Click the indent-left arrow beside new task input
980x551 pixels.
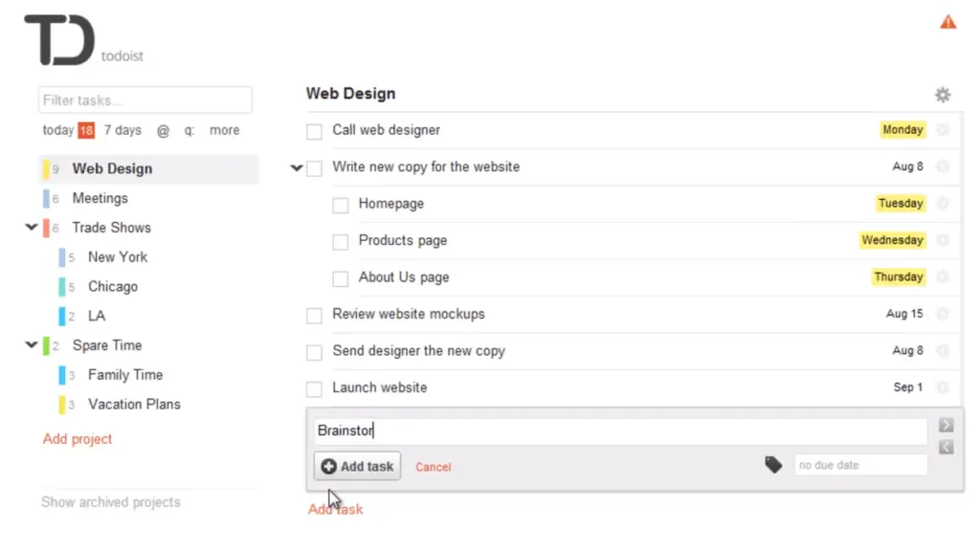(x=946, y=447)
